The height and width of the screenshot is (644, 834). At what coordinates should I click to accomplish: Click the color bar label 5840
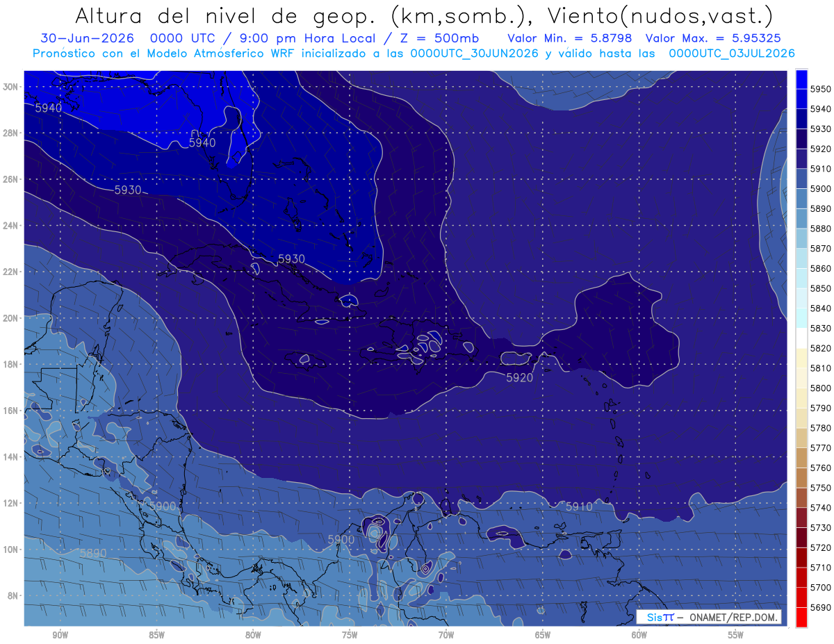pyautogui.click(x=821, y=308)
